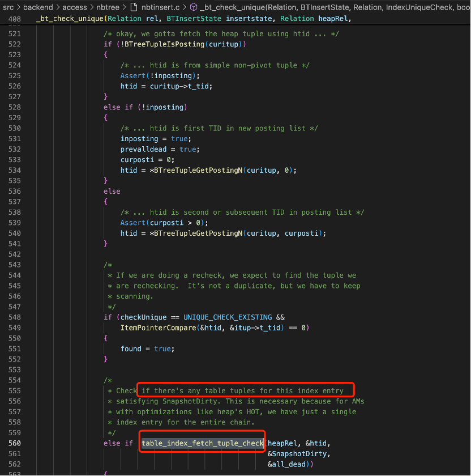The image size is (471, 476).
Task: Click the cube symbol icon before _bt_check_unique breadcrumb
Action: pyautogui.click(x=194, y=7)
